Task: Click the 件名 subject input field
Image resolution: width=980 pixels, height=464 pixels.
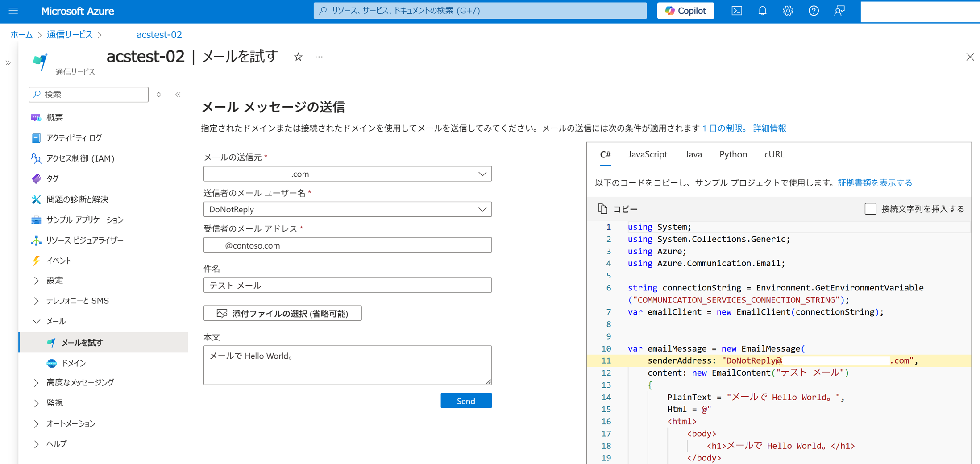Action: coord(347,285)
